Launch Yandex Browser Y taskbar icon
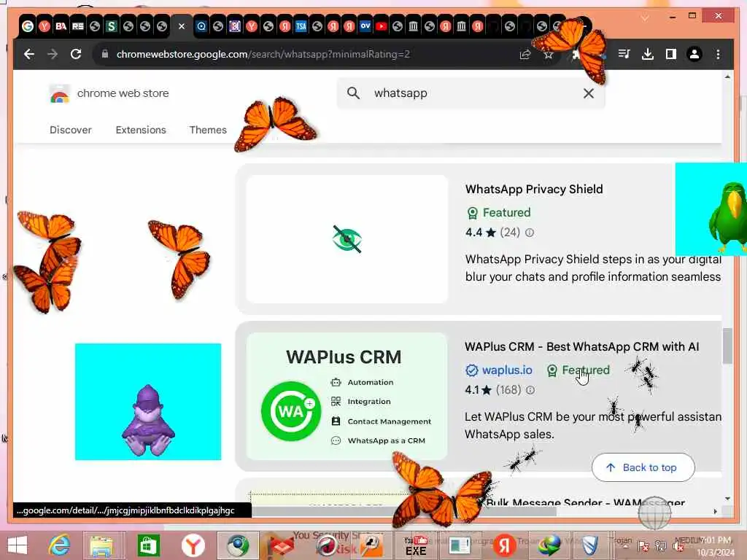 click(x=193, y=545)
